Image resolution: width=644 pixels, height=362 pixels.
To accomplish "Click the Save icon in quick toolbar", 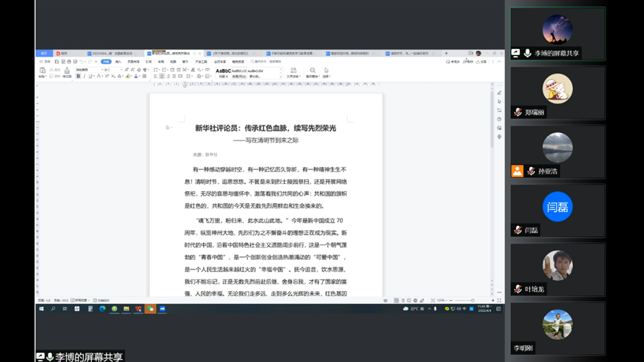I will (x=58, y=61).
